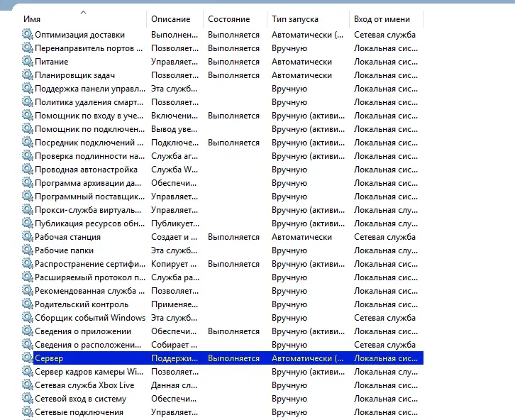
Task: Click the gear icon of Проверка подлинности
Action: tap(28, 155)
